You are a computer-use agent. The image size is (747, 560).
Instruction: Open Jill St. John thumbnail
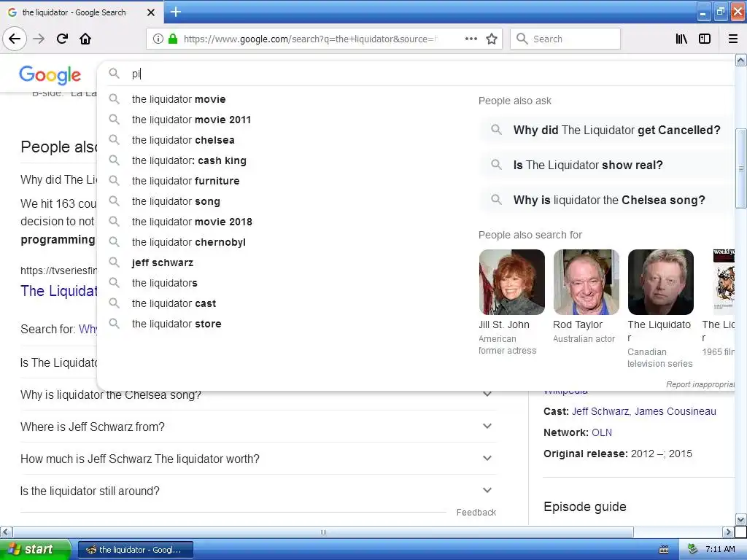pyautogui.click(x=511, y=282)
